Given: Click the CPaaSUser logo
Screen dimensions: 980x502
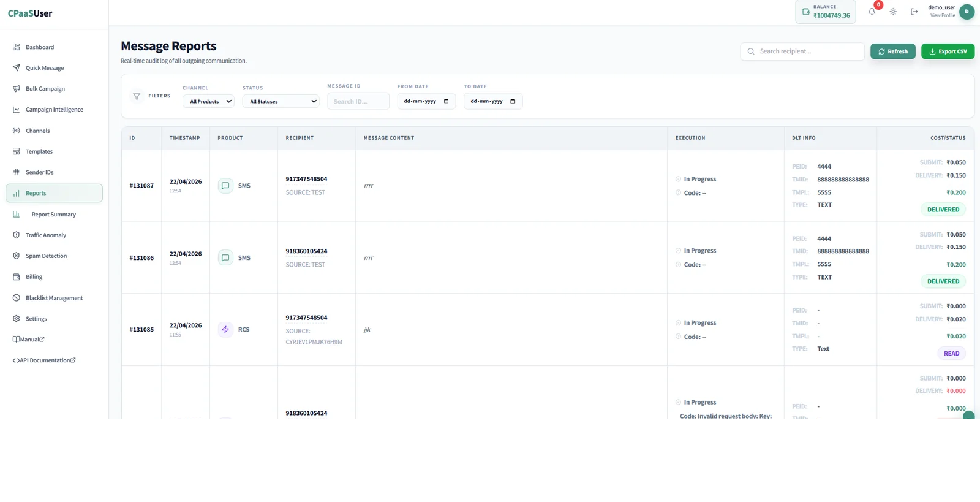Looking at the screenshot, I should [x=30, y=13].
